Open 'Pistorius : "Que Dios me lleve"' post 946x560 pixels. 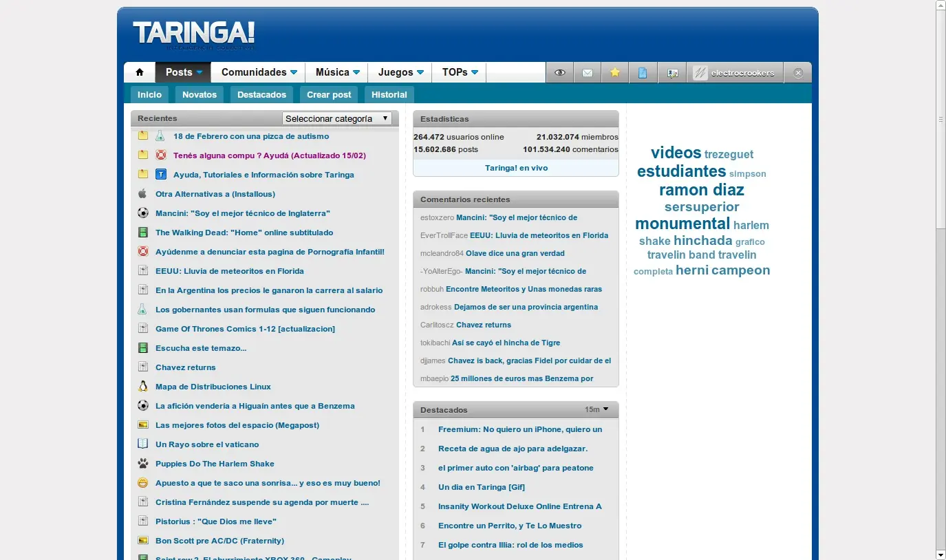[216, 521]
